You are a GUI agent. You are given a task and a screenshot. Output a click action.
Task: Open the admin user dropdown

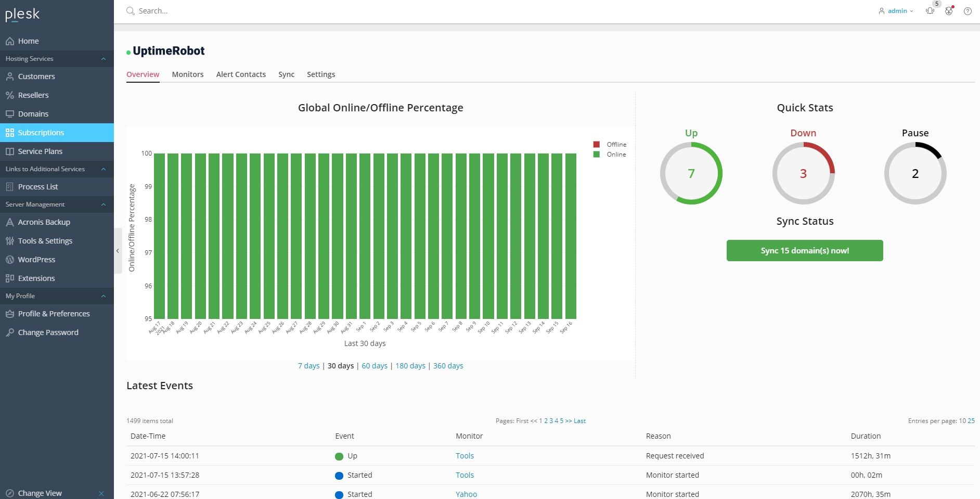click(x=896, y=11)
